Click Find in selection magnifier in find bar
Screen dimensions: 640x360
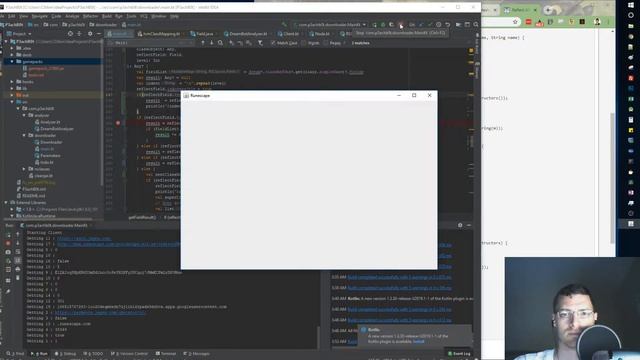coord(220,43)
